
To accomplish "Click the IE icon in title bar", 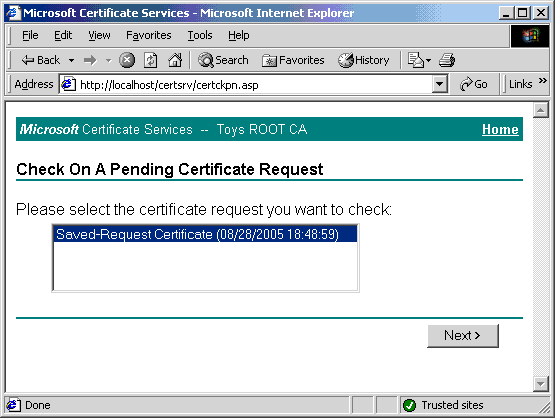I will (13, 13).
